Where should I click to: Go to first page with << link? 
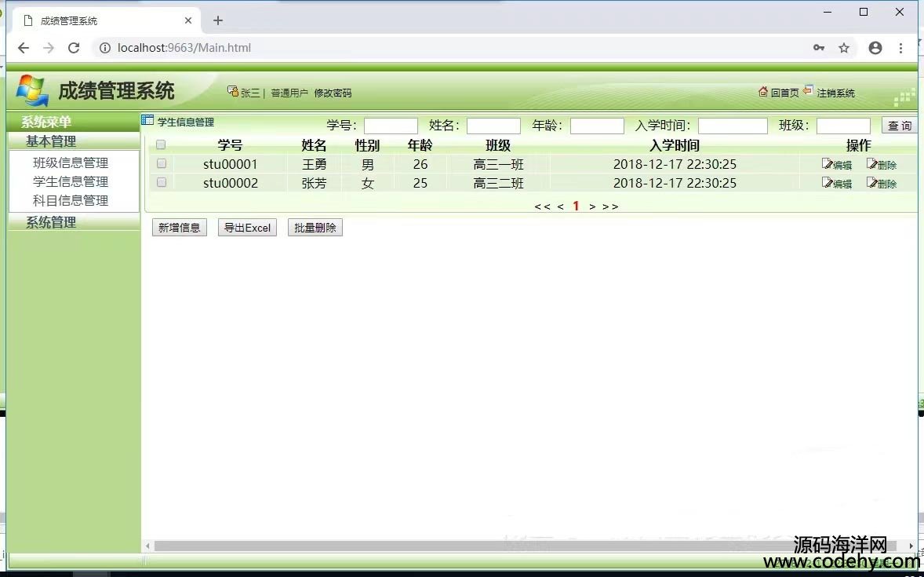(x=542, y=206)
